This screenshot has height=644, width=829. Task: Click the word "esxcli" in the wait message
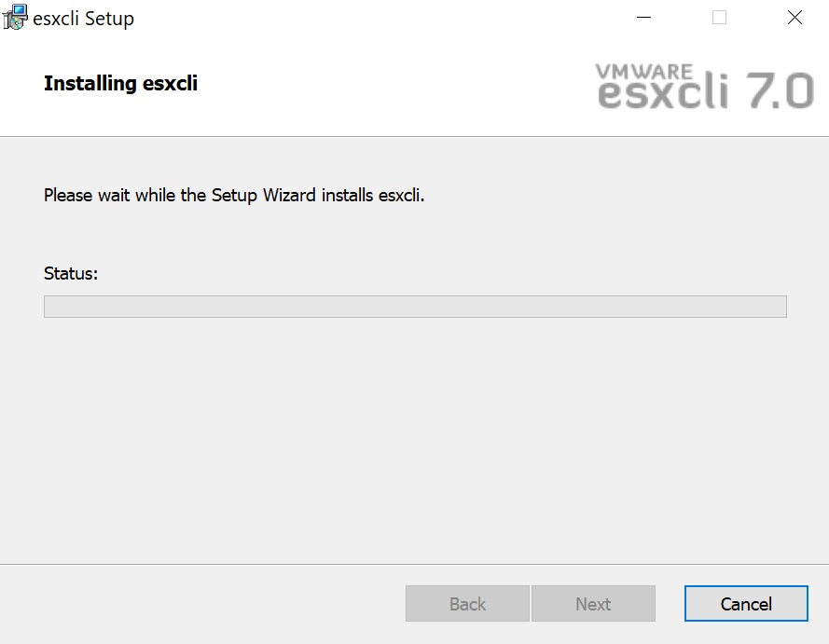click(x=400, y=196)
